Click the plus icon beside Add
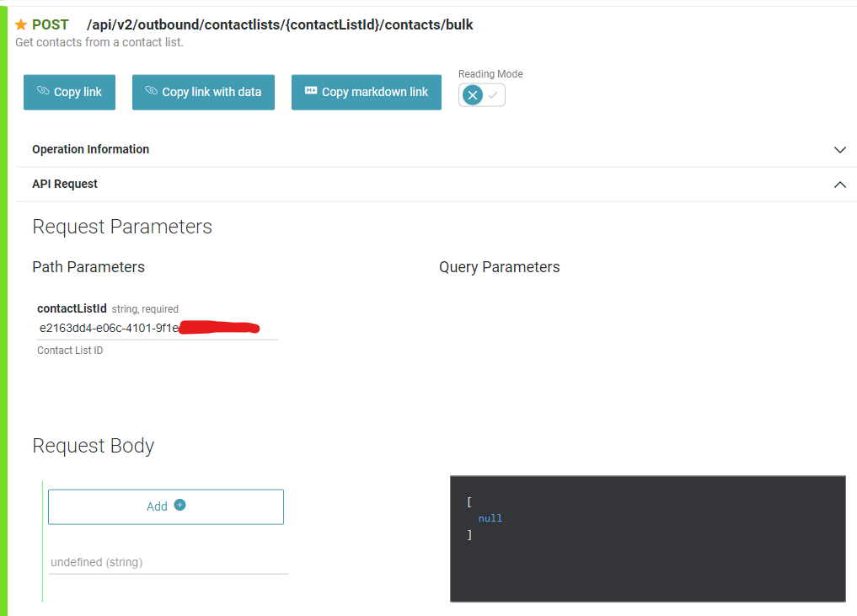This screenshot has height=616, width=857. tap(179, 505)
